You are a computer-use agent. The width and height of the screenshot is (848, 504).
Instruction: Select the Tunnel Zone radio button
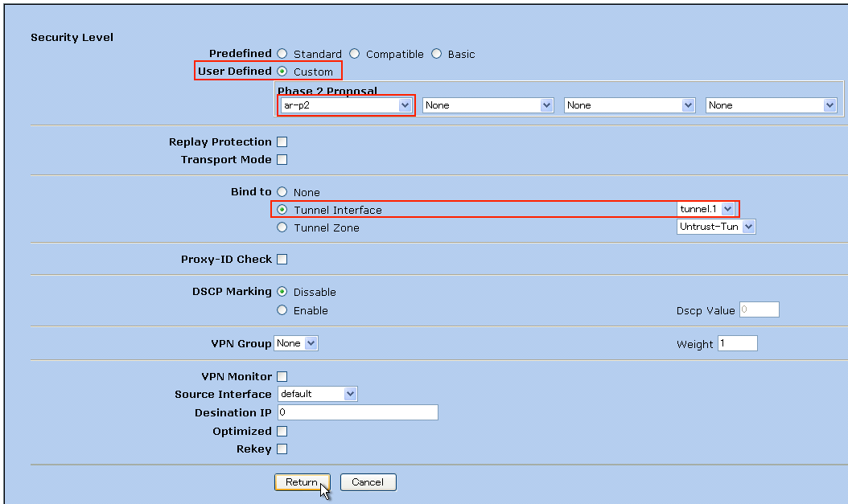(282, 227)
